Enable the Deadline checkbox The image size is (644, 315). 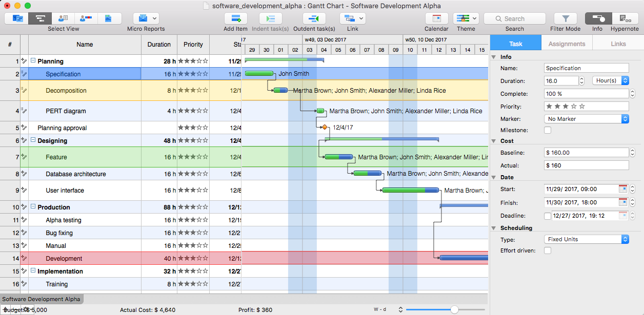[x=548, y=216]
